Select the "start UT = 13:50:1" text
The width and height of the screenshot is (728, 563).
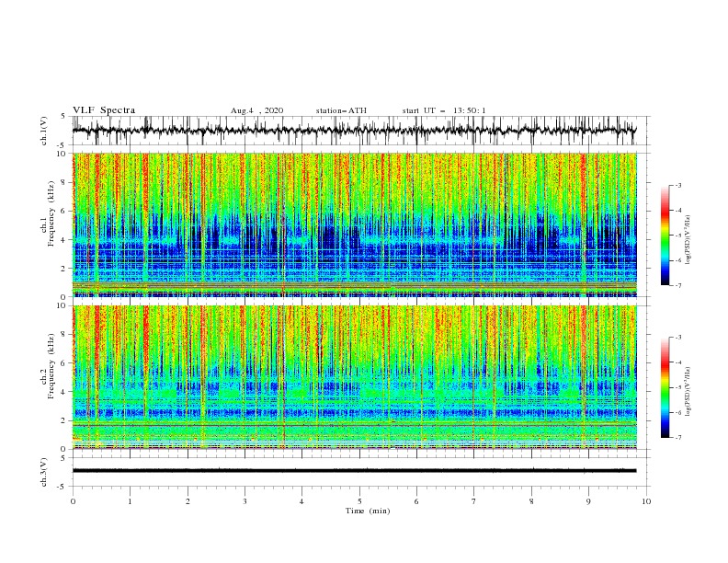pyautogui.click(x=444, y=110)
